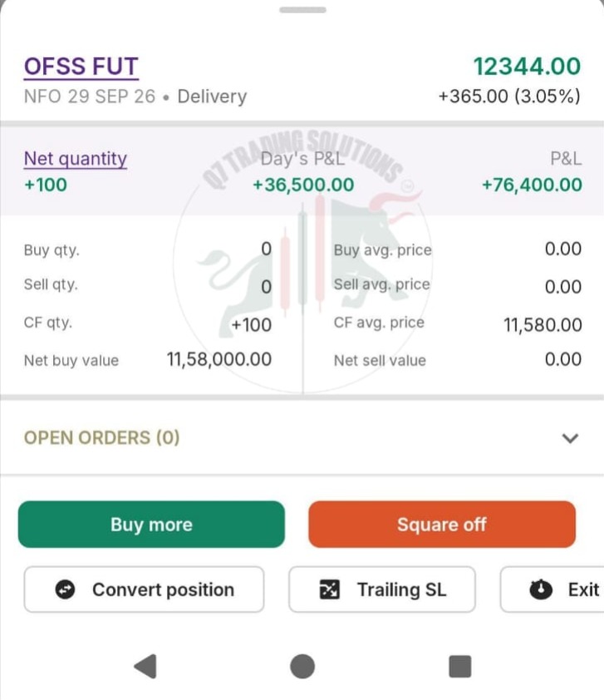The image size is (604, 700).
Task: Expand the Open Orders chevron
Action: click(x=570, y=438)
